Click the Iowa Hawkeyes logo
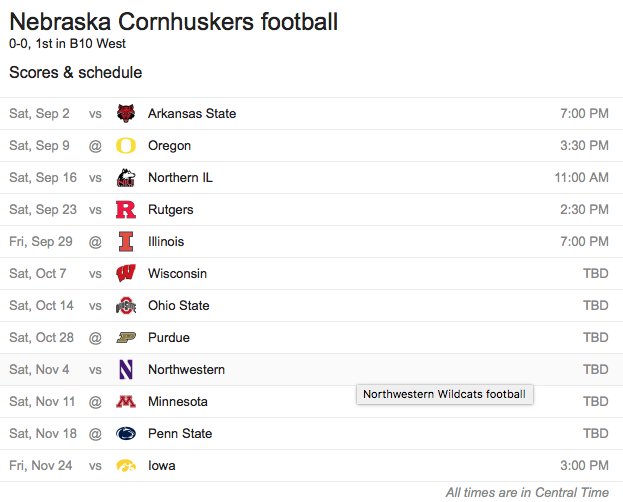Screen dimensions: 623x502 (x=126, y=465)
